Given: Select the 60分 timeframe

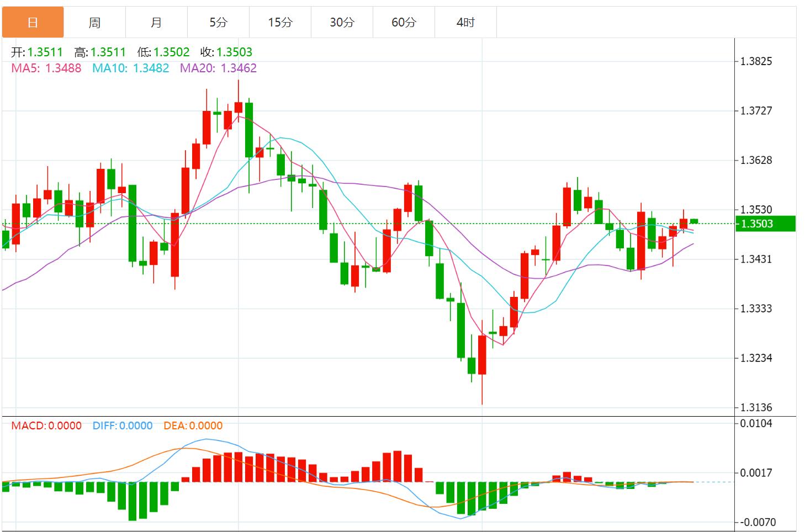Looking at the screenshot, I should coord(404,22).
